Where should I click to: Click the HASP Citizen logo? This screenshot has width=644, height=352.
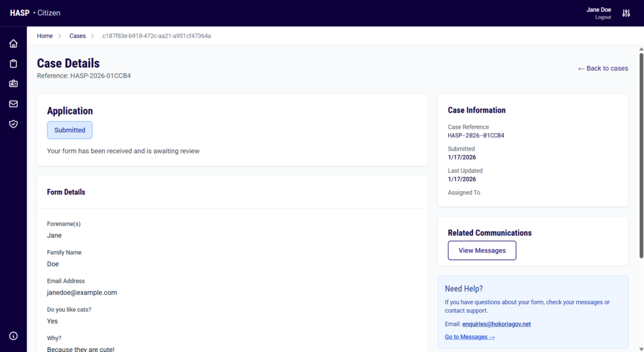(35, 13)
